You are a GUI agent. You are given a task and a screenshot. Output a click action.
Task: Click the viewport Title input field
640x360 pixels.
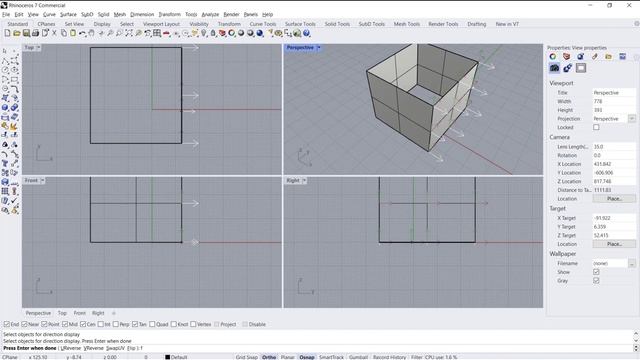click(x=614, y=93)
